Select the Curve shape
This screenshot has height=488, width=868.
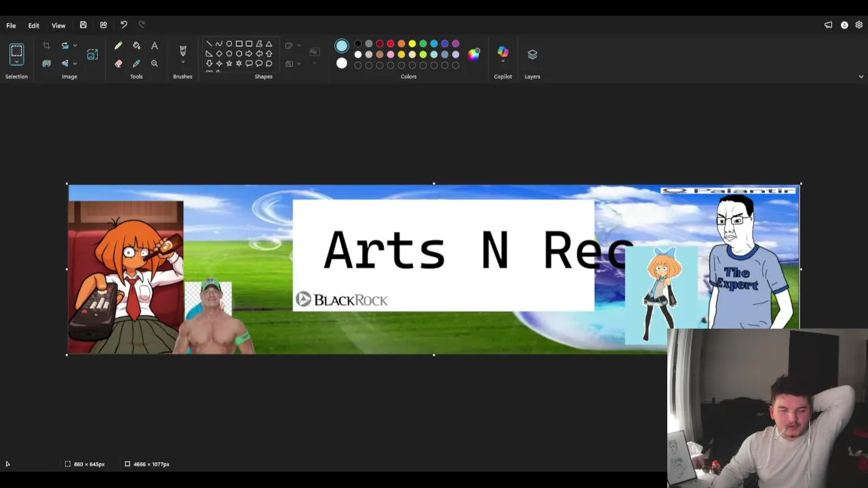point(219,44)
